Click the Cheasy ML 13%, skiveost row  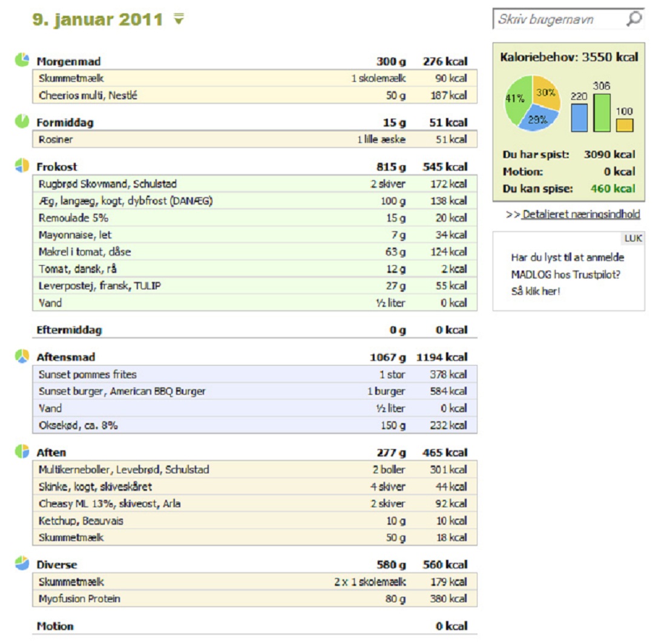coord(255,504)
